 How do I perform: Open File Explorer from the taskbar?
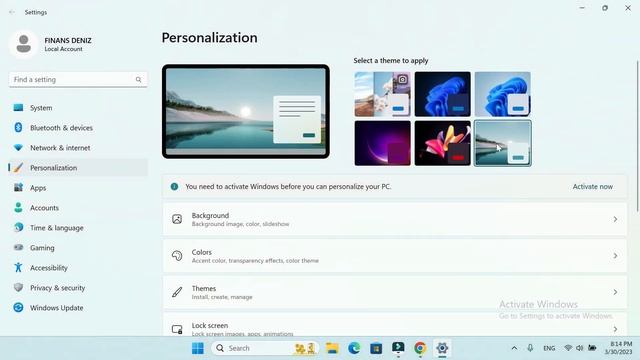click(x=332, y=348)
